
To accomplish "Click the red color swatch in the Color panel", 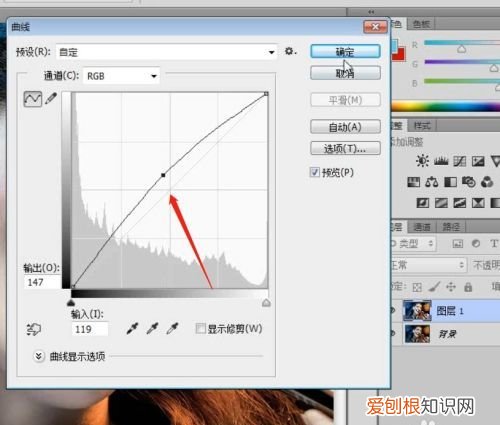I will click(x=399, y=54).
